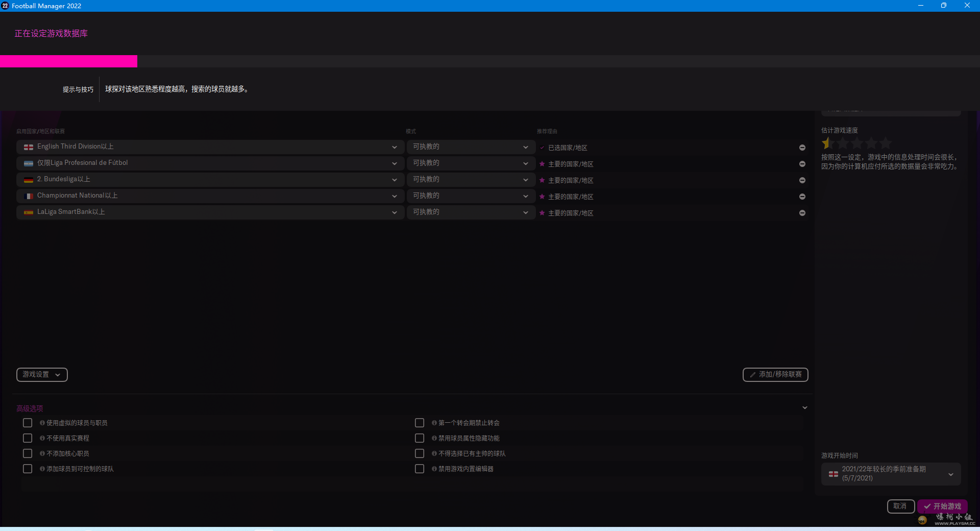Remove the Championnat National row
This screenshot has width=980, height=531.
tap(802, 197)
